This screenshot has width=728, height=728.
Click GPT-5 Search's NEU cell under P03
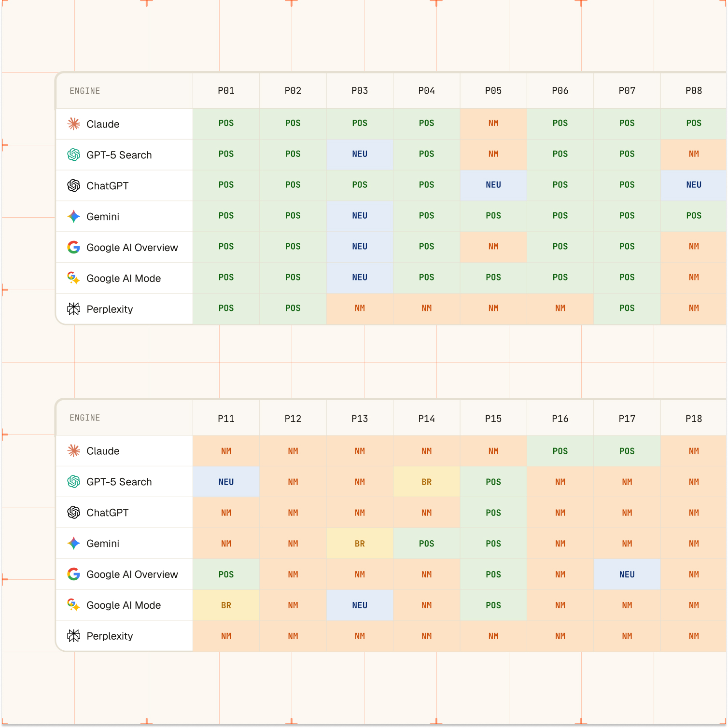pos(360,154)
